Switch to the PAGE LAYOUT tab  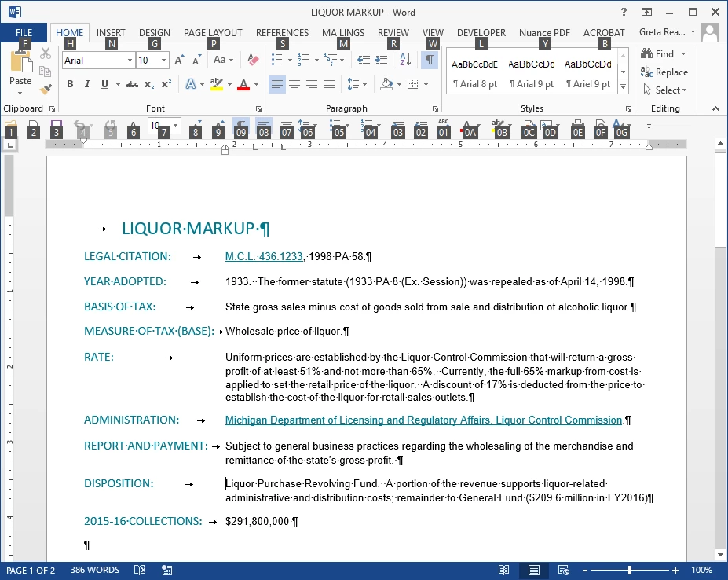(x=213, y=32)
